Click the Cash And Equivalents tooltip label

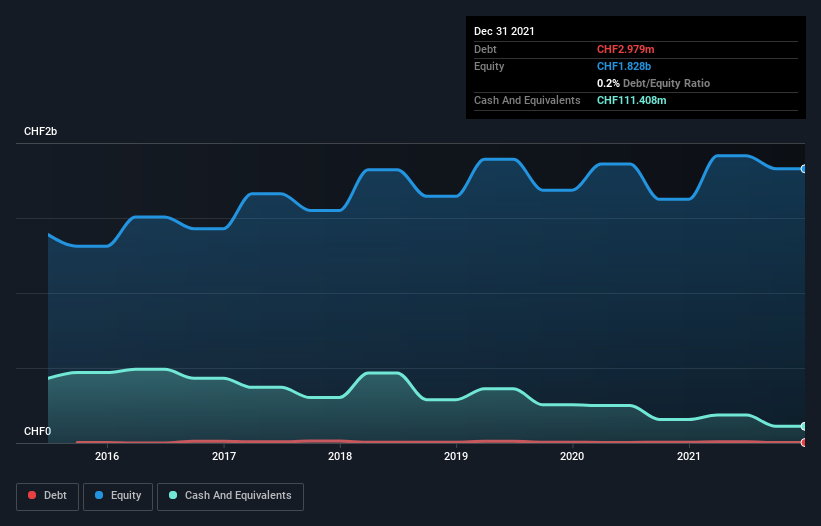(527, 100)
